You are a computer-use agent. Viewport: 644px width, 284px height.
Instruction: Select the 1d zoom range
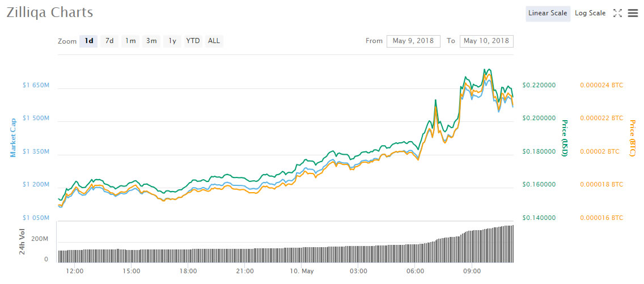tap(88, 41)
